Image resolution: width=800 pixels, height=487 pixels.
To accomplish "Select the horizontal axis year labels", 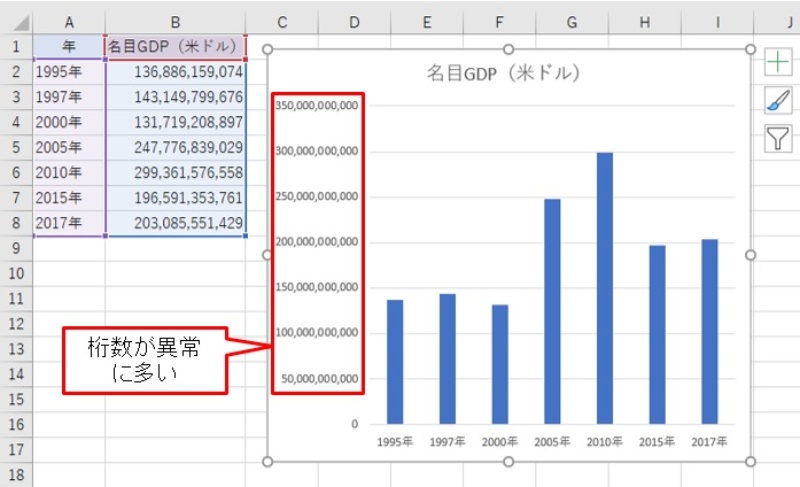I will pos(551,441).
